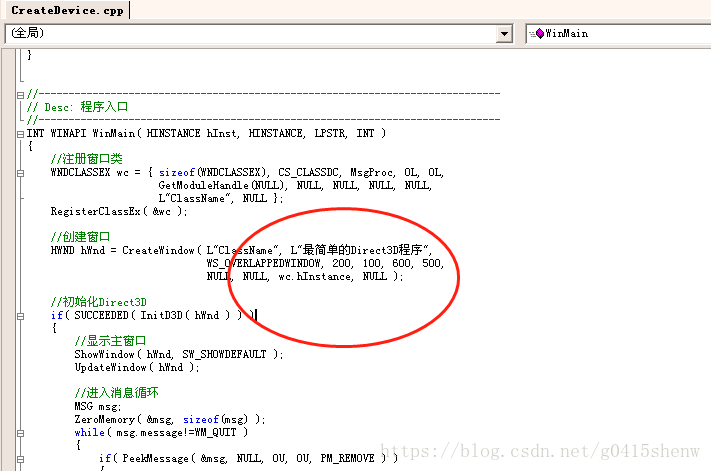Click GetModuleHandle(NULL) in the code
The width and height of the screenshot is (711, 471).
click(x=221, y=185)
